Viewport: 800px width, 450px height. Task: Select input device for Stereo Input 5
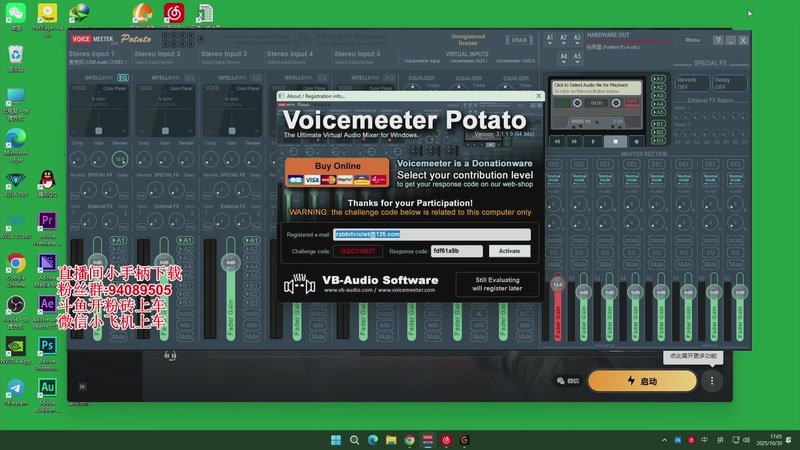354,62
